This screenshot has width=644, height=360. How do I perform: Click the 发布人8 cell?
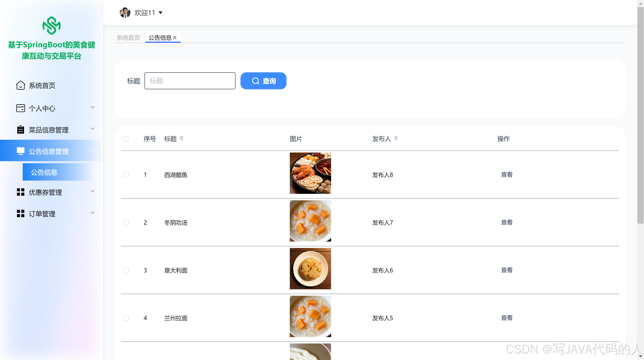(382, 175)
